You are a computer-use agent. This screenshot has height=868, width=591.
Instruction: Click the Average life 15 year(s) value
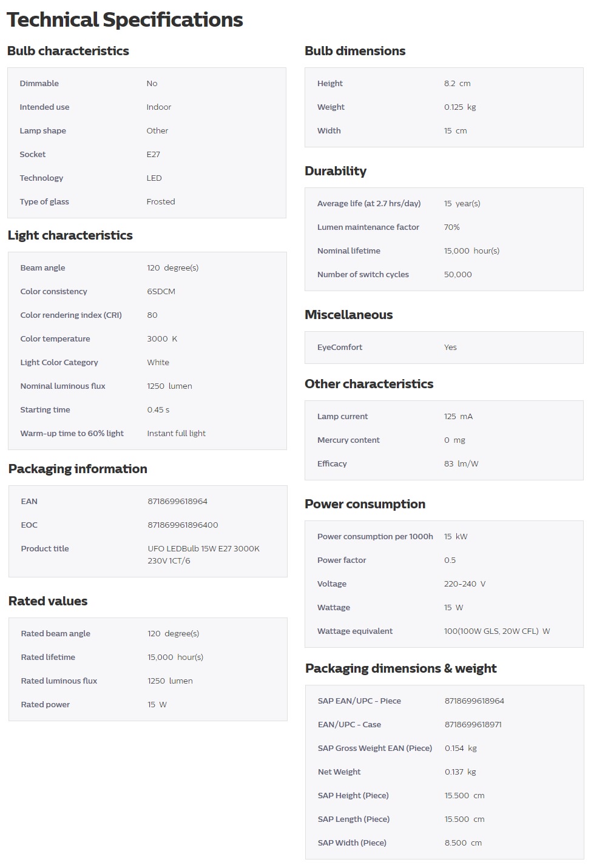coord(462,204)
